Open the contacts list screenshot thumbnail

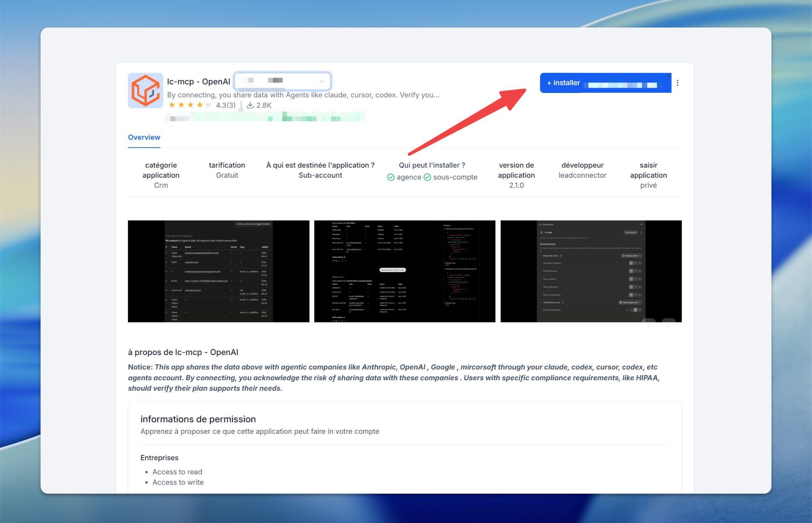218,271
